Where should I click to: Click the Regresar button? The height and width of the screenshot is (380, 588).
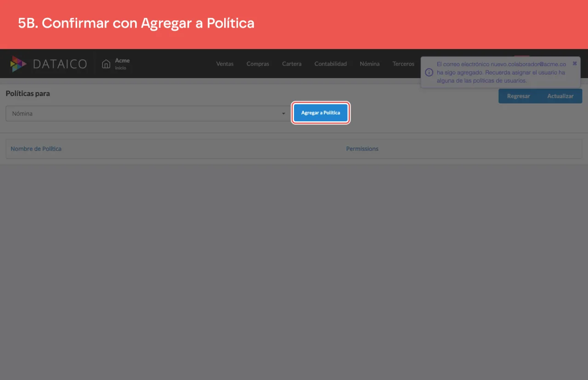(519, 96)
